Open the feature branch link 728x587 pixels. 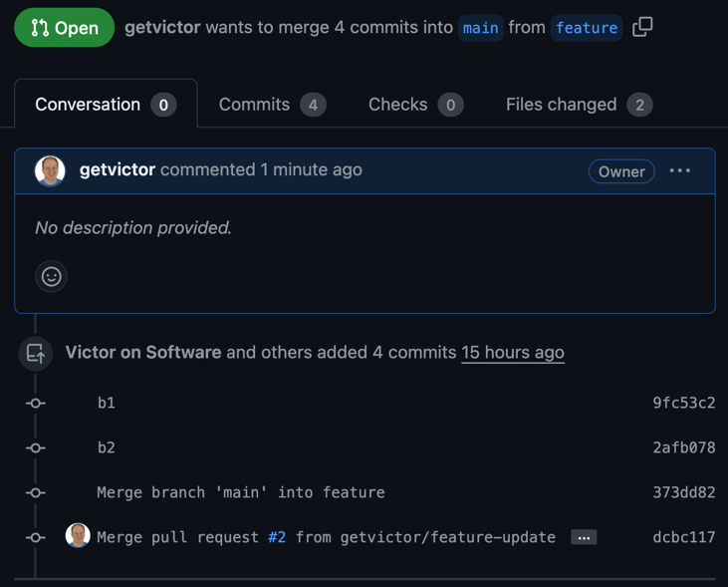pos(587,28)
